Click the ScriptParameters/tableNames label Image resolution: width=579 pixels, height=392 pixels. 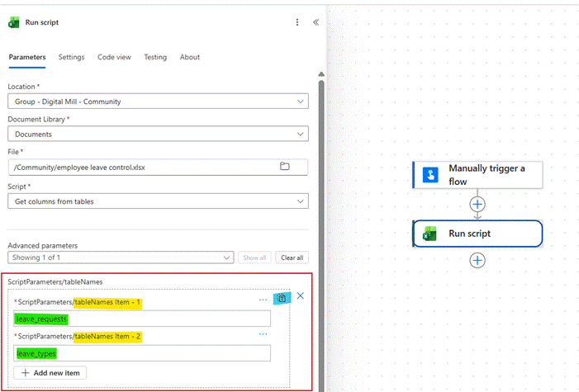click(x=55, y=282)
